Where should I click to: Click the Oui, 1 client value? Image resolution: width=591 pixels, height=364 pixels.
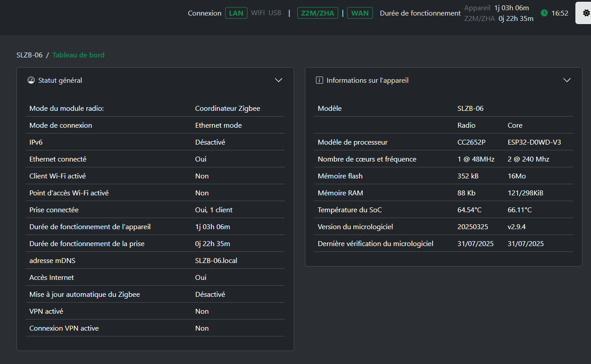click(x=214, y=210)
